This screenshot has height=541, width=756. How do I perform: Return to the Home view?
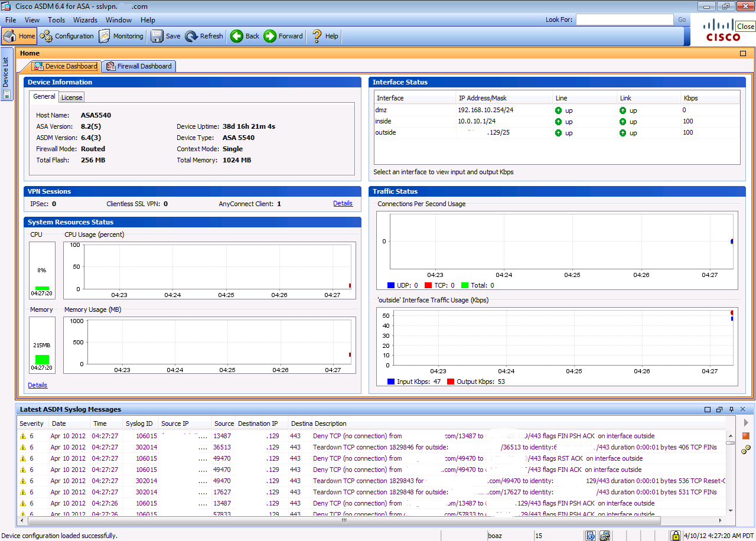(18, 35)
